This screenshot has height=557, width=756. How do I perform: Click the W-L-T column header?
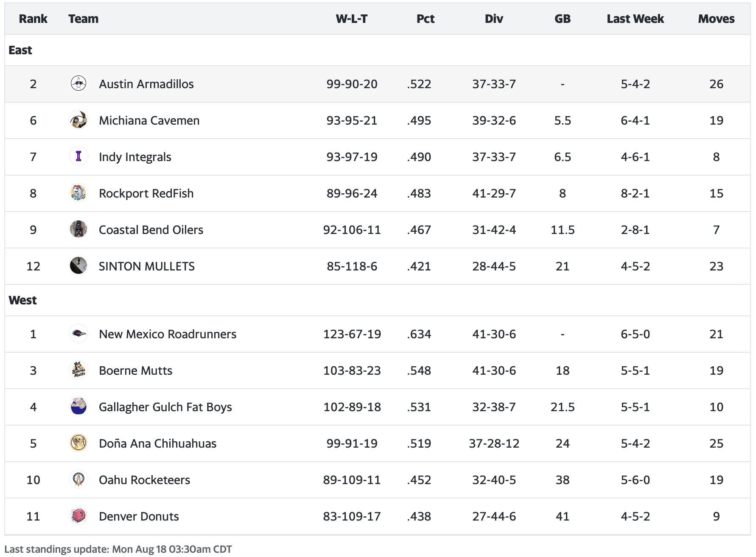coord(351,19)
